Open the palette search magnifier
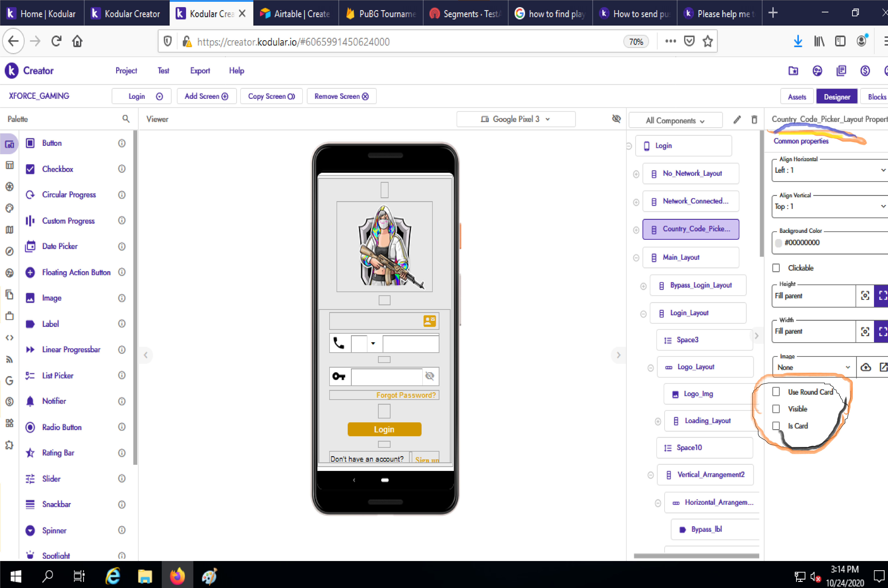Viewport: 888px width, 588px height. [126, 119]
